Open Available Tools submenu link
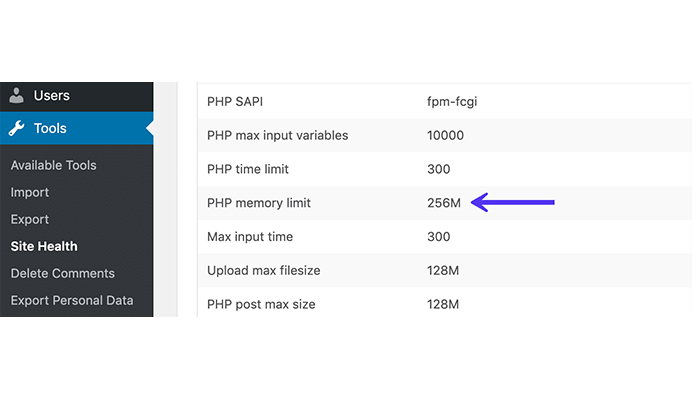692x399 pixels. 53,165
